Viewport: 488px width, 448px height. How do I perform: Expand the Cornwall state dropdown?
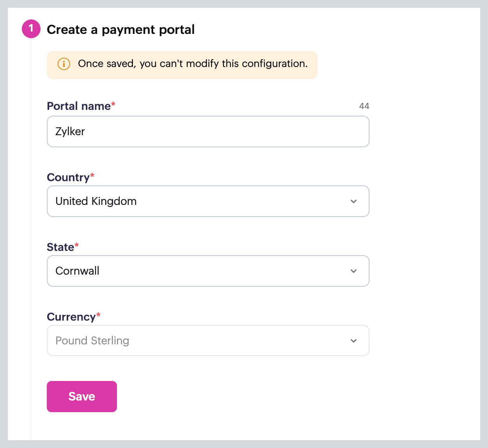[x=208, y=271]
